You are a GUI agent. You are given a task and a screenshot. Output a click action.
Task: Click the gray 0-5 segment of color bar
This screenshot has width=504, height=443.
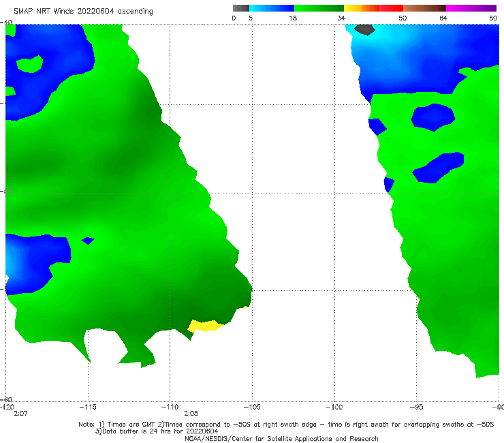click(241, 8)
